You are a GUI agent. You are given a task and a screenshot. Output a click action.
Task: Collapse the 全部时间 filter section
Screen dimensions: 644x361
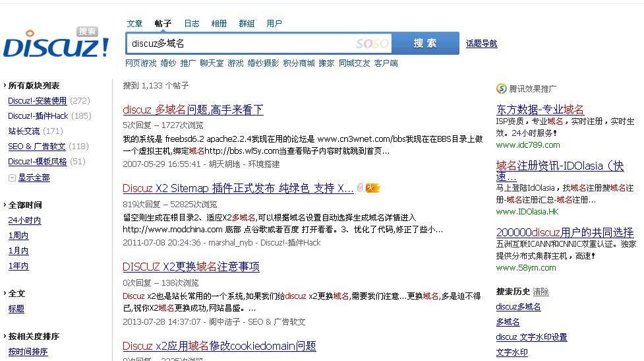(x=22, y=205)
